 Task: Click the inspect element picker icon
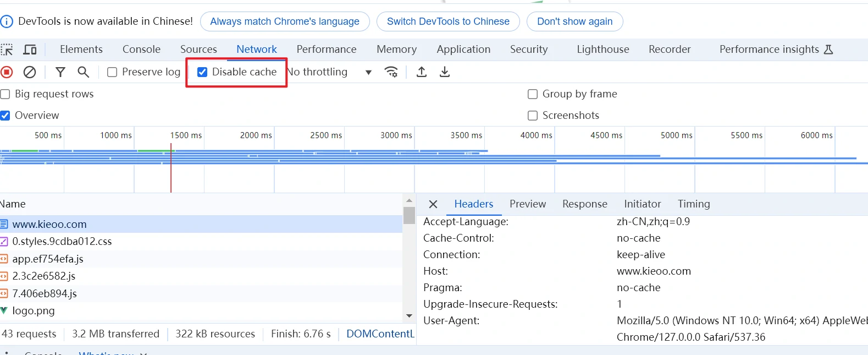pyautogui.click(x=7, y=50)
